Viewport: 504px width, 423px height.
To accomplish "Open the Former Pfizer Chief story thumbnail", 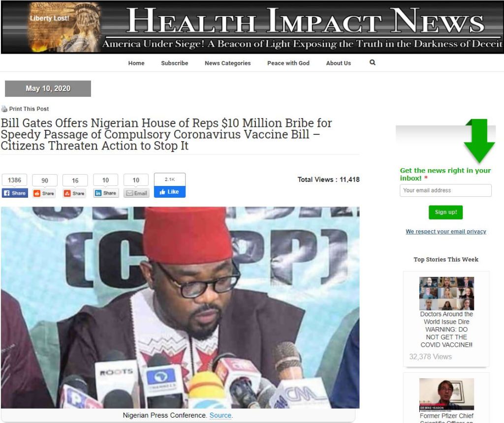I will 446,395.
